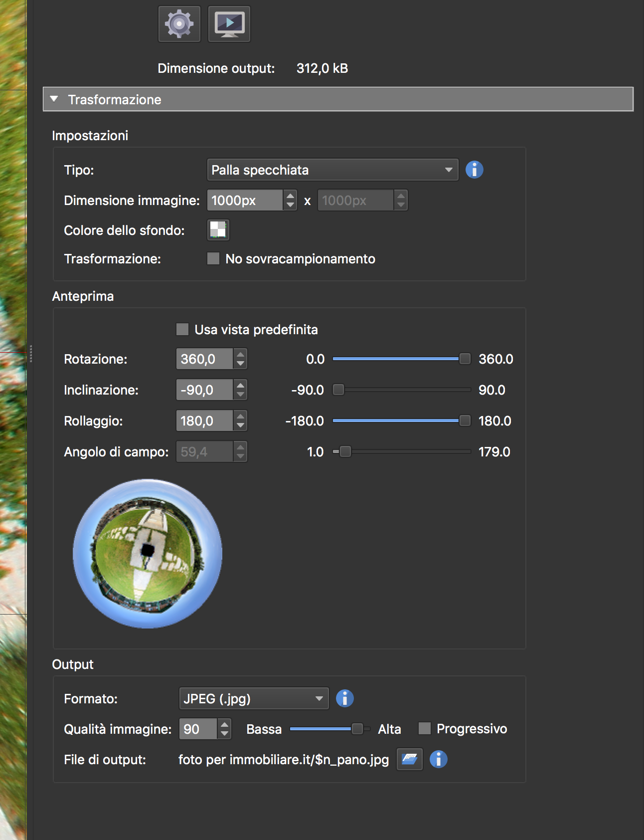Show info for File di output
Viewport: 644px width, 840px height.
click(438, 759)
